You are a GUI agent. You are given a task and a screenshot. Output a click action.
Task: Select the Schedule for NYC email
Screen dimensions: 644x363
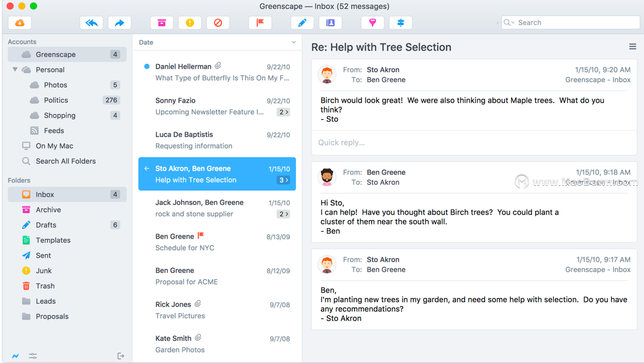coord(217,242)
